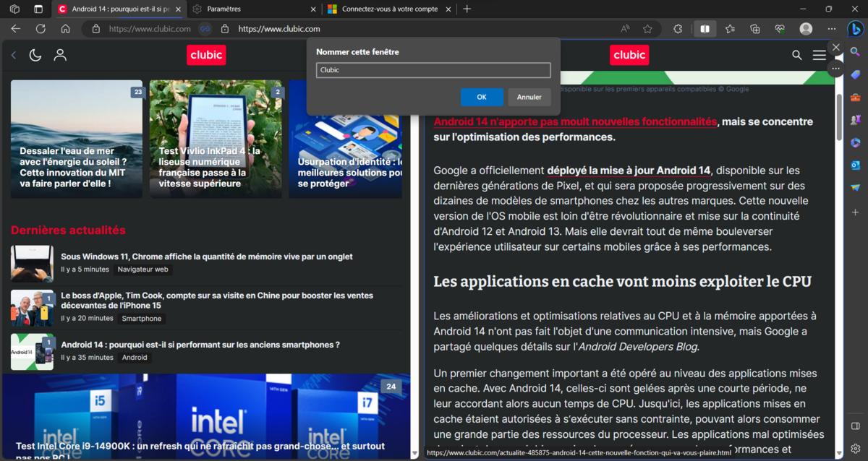Image resolution: width=868 pixels, height=461 pixels.
Task: Open the profile avatar icon
Action: tap(806, 29)
